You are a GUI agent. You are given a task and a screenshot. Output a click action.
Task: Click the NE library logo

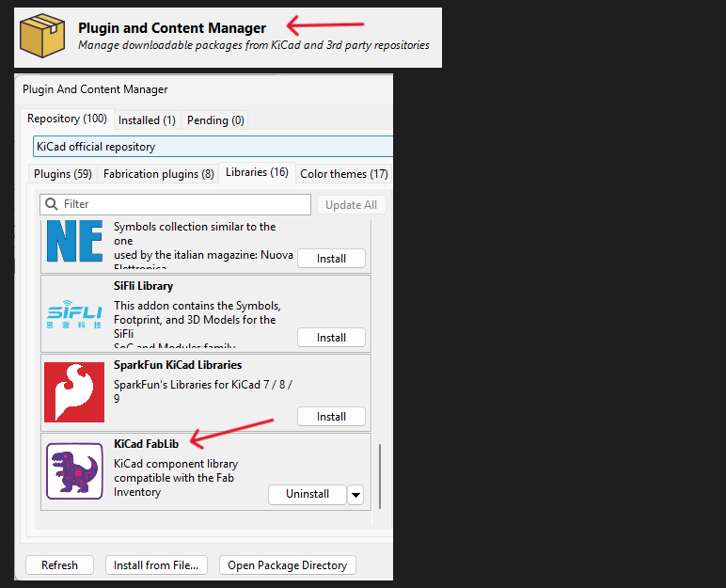[x=74, y=241]
